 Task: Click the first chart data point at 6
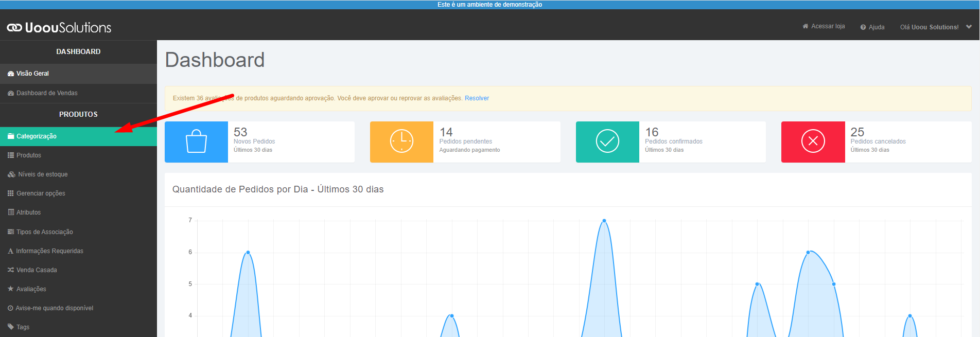point(248,253)
